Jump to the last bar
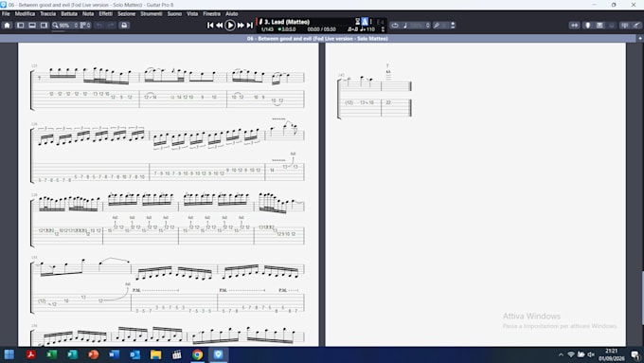 pyautogui.click(x=250, y=25)
